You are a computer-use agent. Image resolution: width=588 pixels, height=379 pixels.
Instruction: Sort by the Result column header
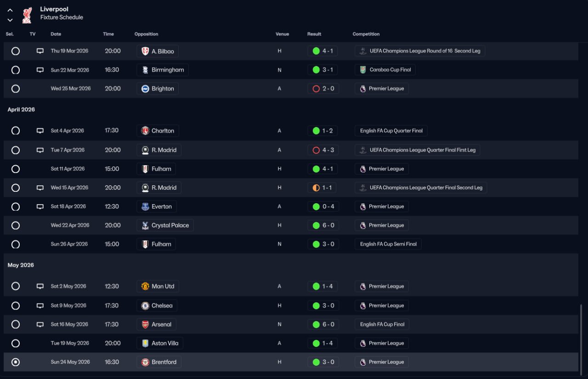tap(314, 34)
